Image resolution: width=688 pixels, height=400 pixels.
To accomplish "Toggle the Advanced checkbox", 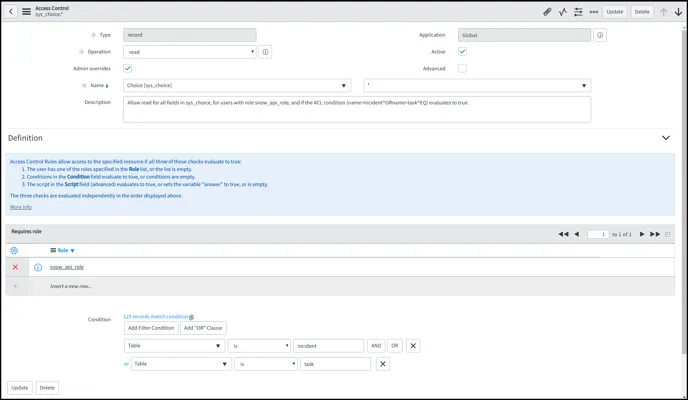I will point(462,68).
